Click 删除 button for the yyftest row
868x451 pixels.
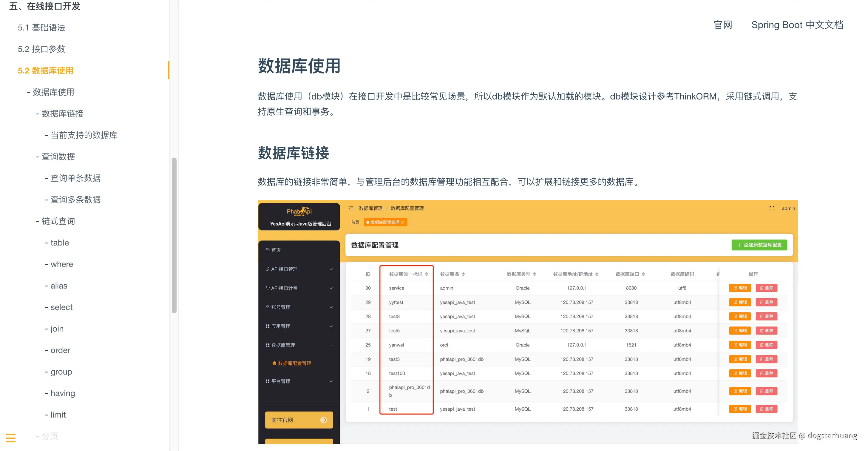tap(766, 302)
